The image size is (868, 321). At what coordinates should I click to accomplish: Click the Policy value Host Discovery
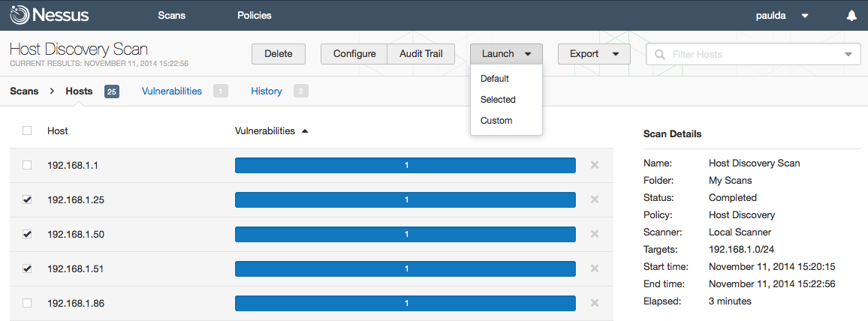coord(742,215)
